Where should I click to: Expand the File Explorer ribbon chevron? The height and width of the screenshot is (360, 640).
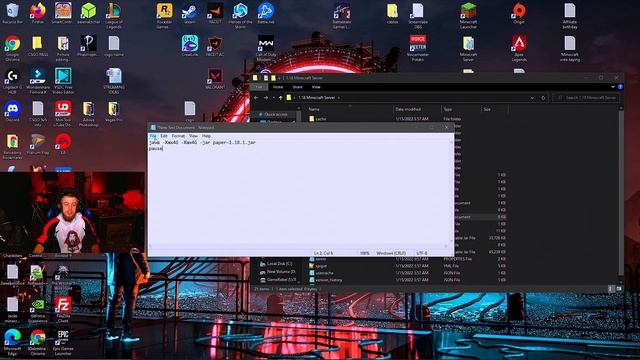click(613, 87)
